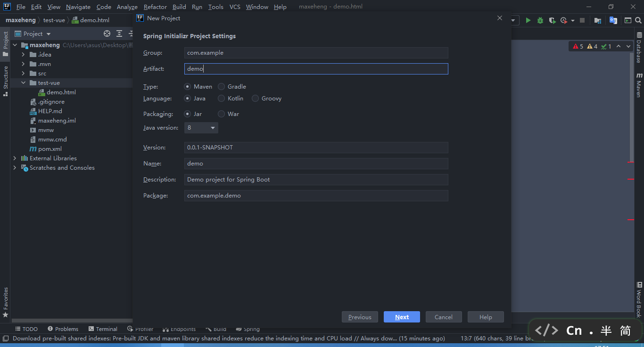
Task: Click the Artifact input field
Action: [x=316, y=69]
